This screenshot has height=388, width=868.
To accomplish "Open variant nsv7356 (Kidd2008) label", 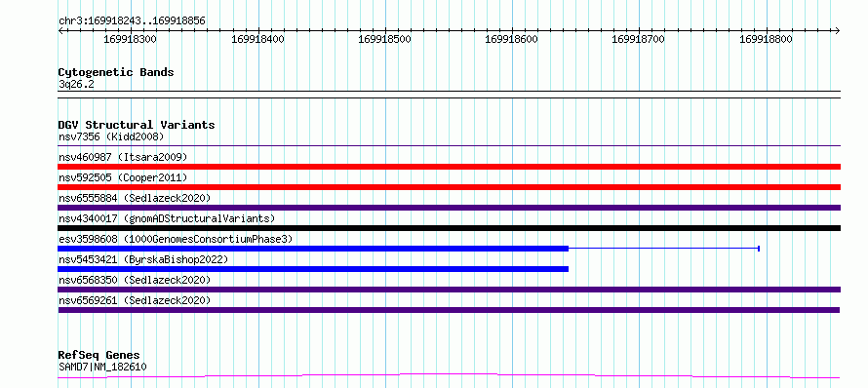I will 111,136.
